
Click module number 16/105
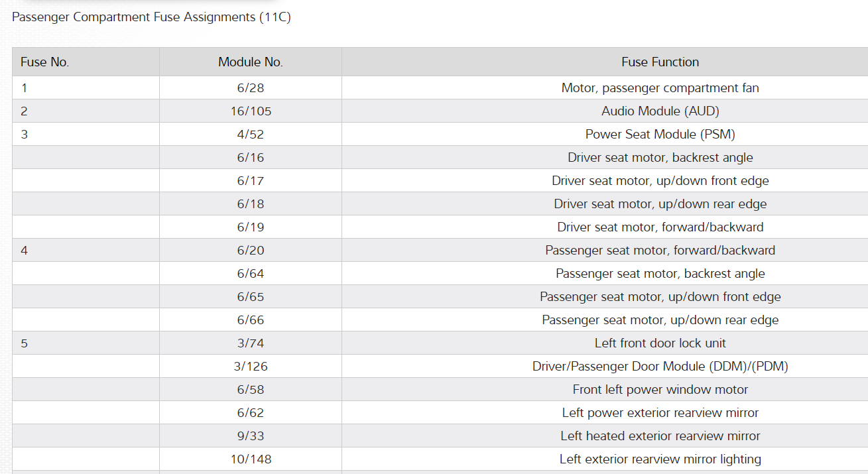pos(251,111)
